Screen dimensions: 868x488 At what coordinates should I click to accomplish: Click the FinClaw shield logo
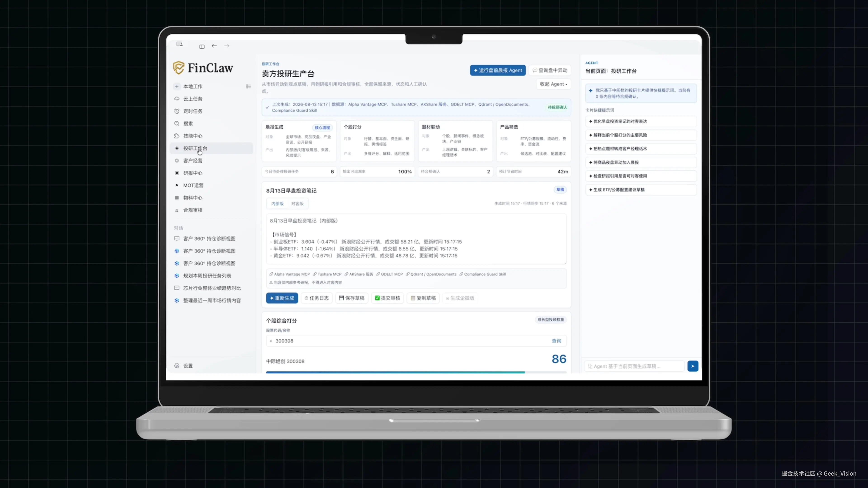pyautogui.click(x=179, y=68)
